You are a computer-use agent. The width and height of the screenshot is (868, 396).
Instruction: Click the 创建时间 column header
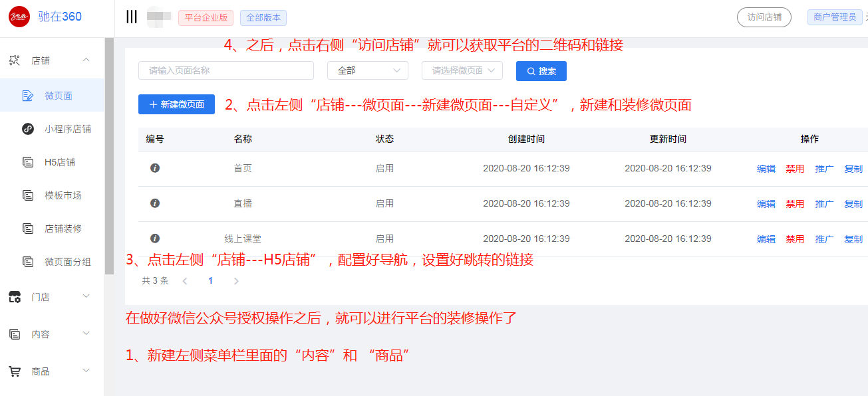[526, 140]
